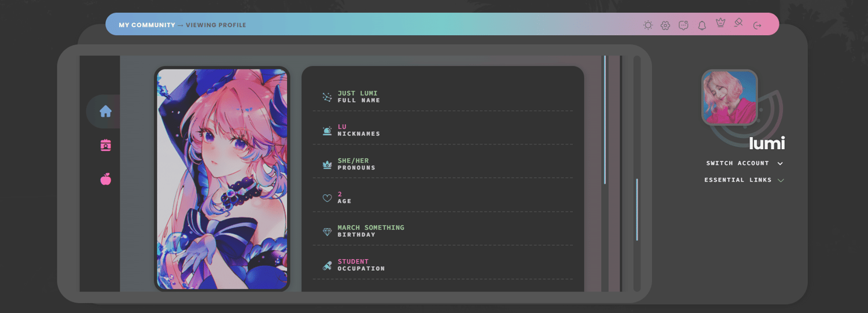Viewport: 868px width, 313px height.
Task: Open the anime character profile image
Action: pyautogui.click(x=222, y=179)
